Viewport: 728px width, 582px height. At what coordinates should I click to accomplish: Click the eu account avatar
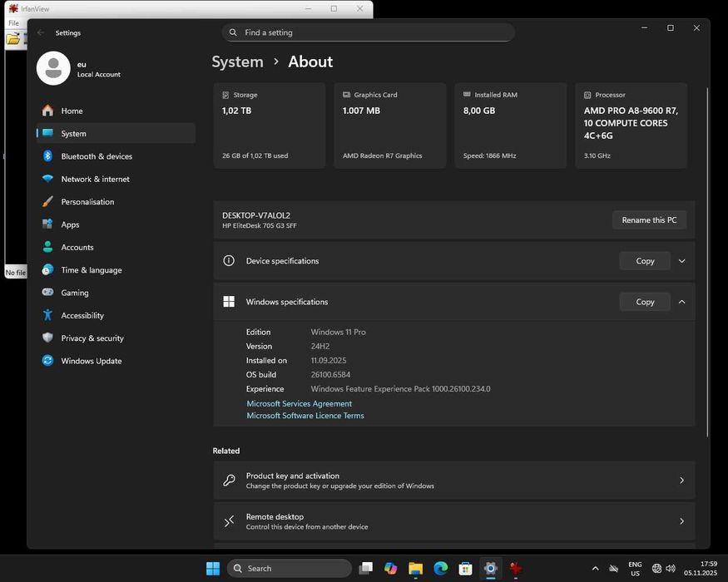53,69
